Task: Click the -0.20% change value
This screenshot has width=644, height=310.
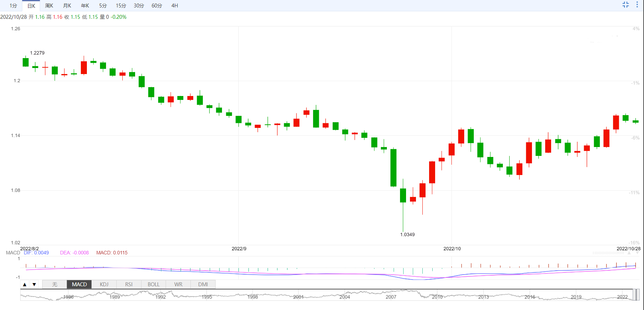Action: click(118, 17)
